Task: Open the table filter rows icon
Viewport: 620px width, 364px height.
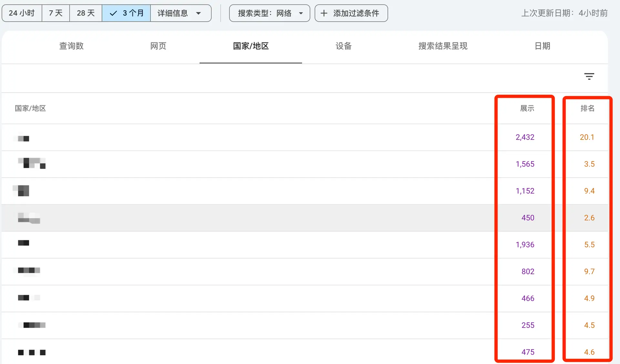Action: (x=589, y=77)
